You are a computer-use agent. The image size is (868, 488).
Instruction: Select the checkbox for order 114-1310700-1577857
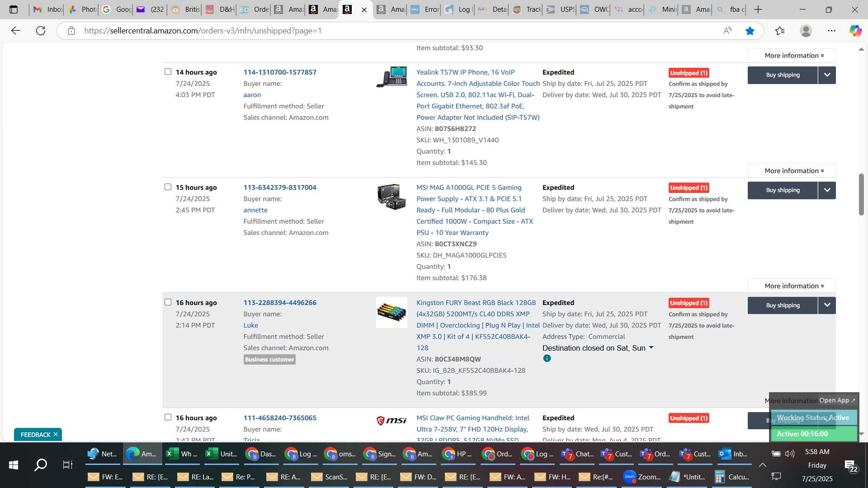click(x=168, y=72)
